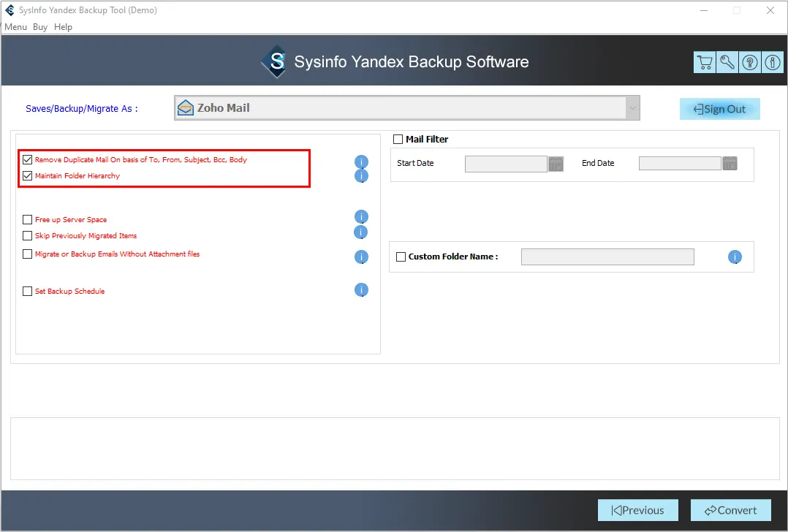788x532 pixels.
Task: Show info for Free up Server Space
Action: [x=361, y=217]
